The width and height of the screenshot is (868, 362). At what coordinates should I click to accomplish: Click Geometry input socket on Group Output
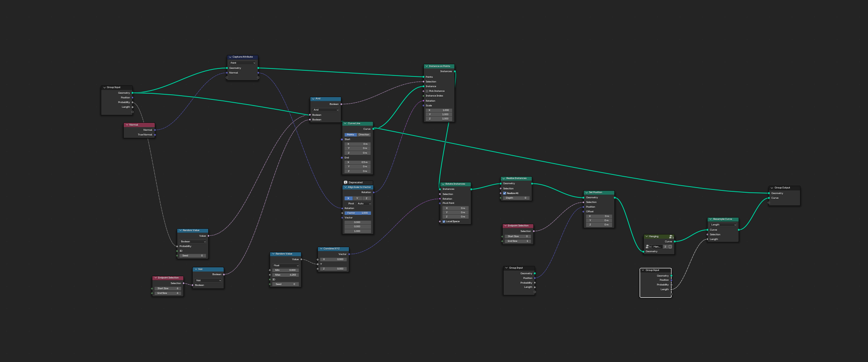769,193
